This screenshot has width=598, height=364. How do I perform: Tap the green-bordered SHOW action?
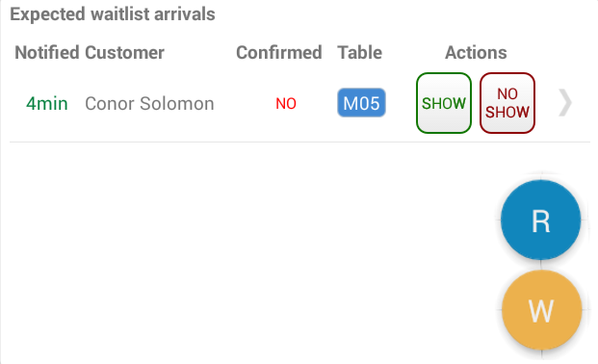click(x=444, y=103)
